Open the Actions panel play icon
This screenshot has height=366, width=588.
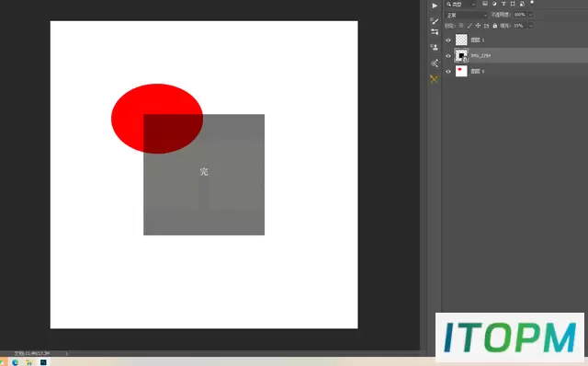pos(435,6)
